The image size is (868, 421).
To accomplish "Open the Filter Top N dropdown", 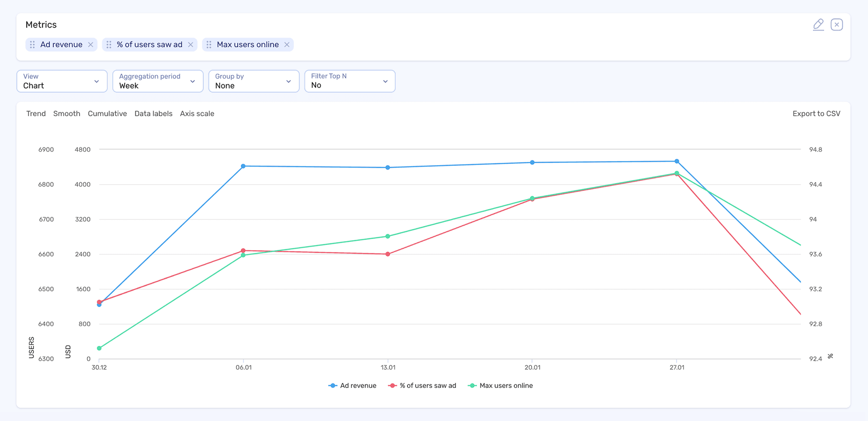I will click(349, 81).
